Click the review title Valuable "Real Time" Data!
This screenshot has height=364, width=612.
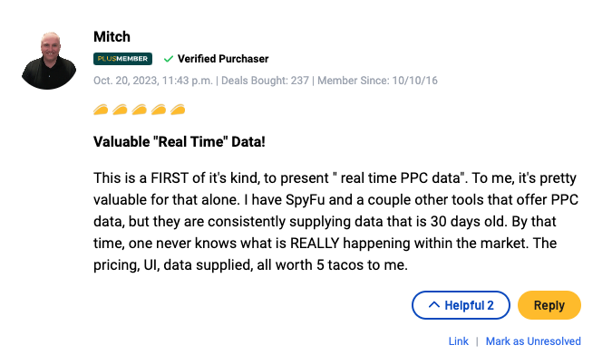[x=180, y=142]
